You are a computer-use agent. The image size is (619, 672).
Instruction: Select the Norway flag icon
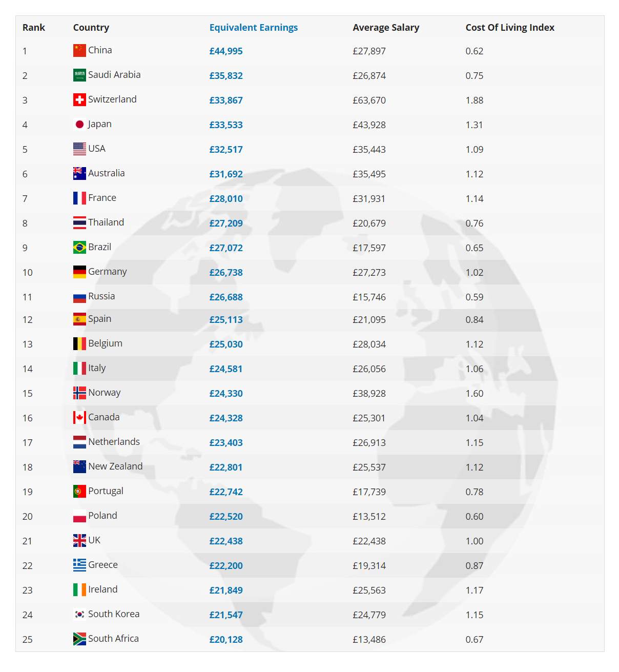coord(79,393)
